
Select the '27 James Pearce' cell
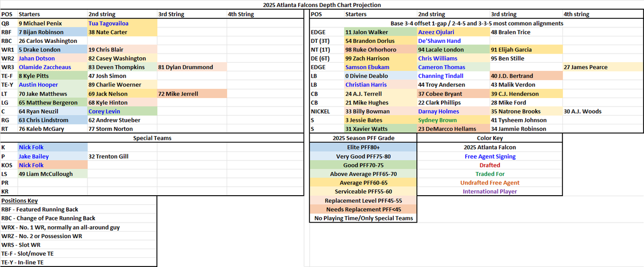[x=603, y=67]
